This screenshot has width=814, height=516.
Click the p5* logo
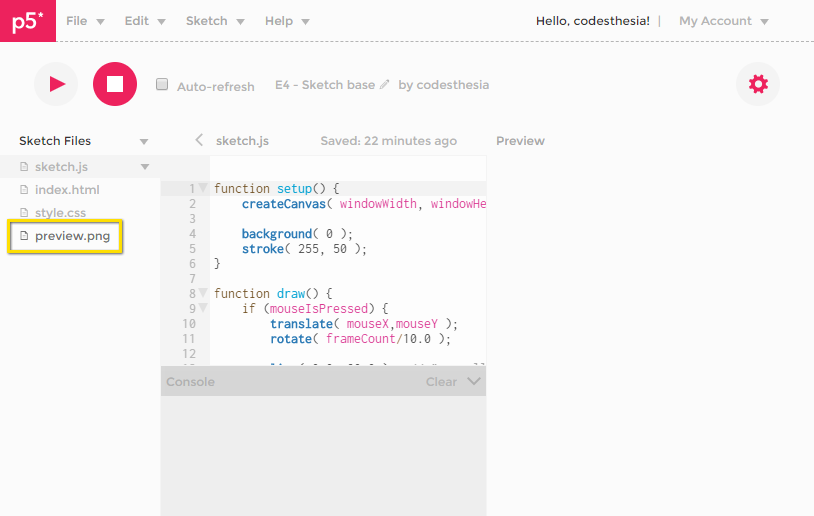click(27, 21)
